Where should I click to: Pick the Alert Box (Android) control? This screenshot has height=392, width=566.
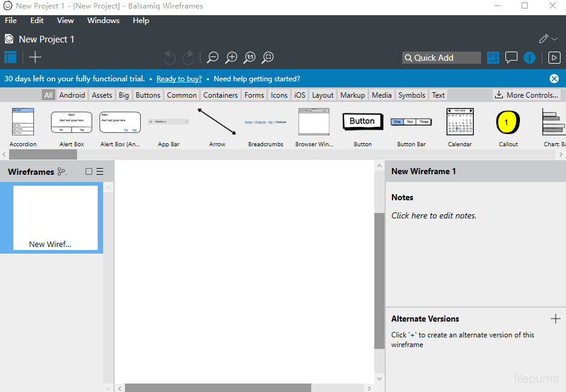(120, 127)
